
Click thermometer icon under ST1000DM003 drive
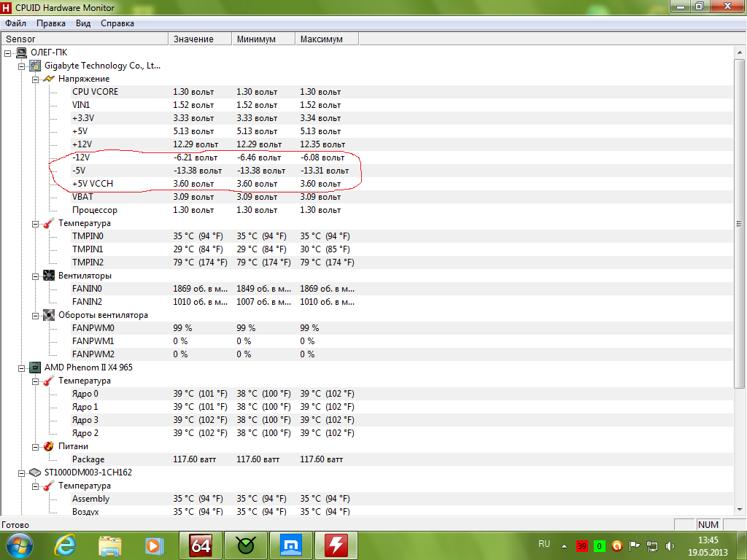49,486
